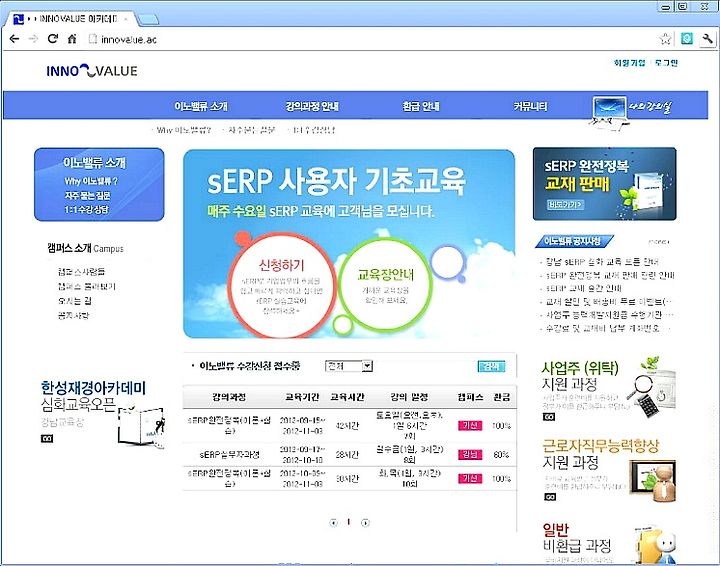Close the INNOVALUE 아카데미 tab
This screenshot has height=566, width=720.
pos(126,19)
